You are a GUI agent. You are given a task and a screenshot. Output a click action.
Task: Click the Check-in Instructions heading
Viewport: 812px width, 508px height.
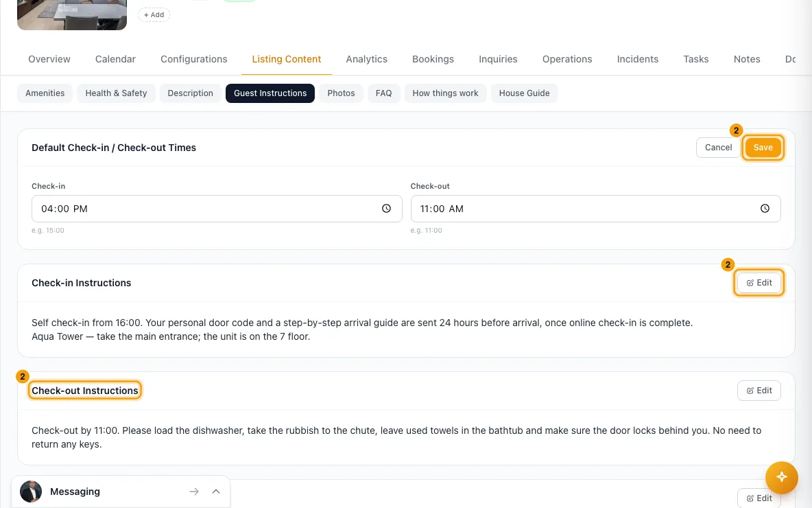tap(82, 283)
